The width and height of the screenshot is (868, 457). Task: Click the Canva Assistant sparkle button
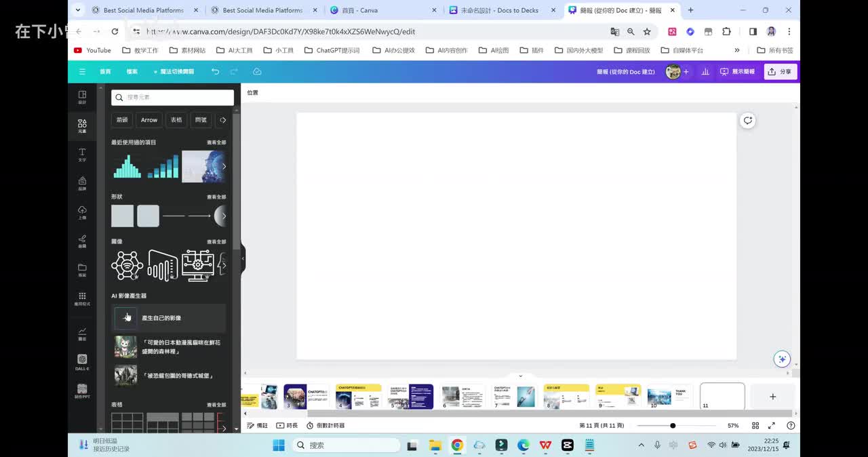click(x=782, y=359)
